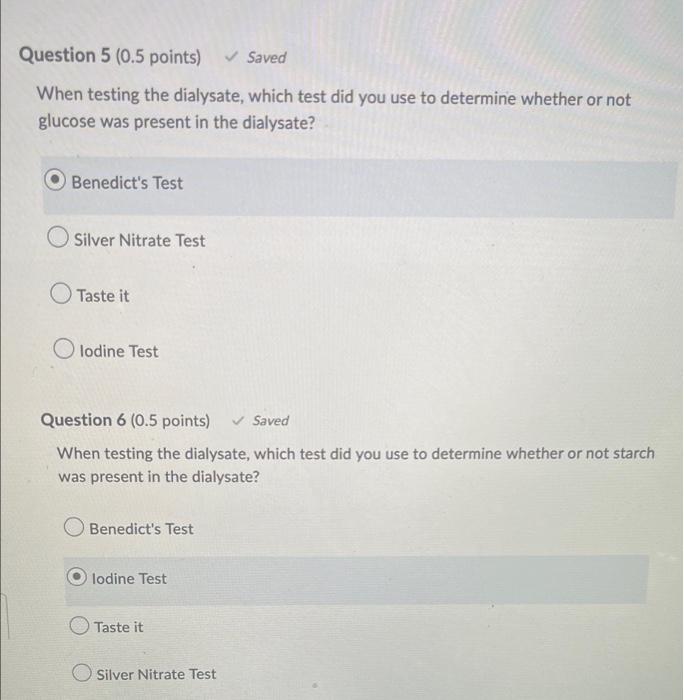Click the "Silver Nitrate Test" label text under Question 5
The height and width of the screenshot is (700, 684).
tap(140, 241)
